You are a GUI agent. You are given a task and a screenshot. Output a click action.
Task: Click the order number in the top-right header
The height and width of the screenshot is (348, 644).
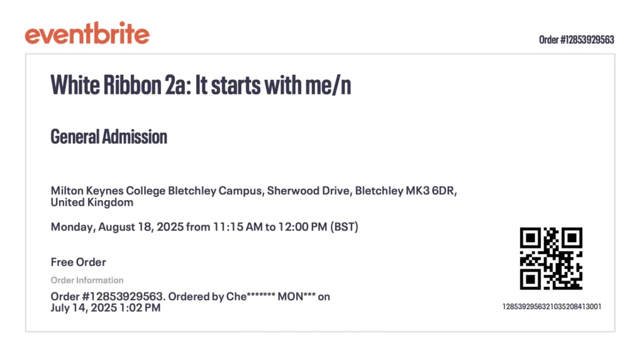tap(576, 40)
